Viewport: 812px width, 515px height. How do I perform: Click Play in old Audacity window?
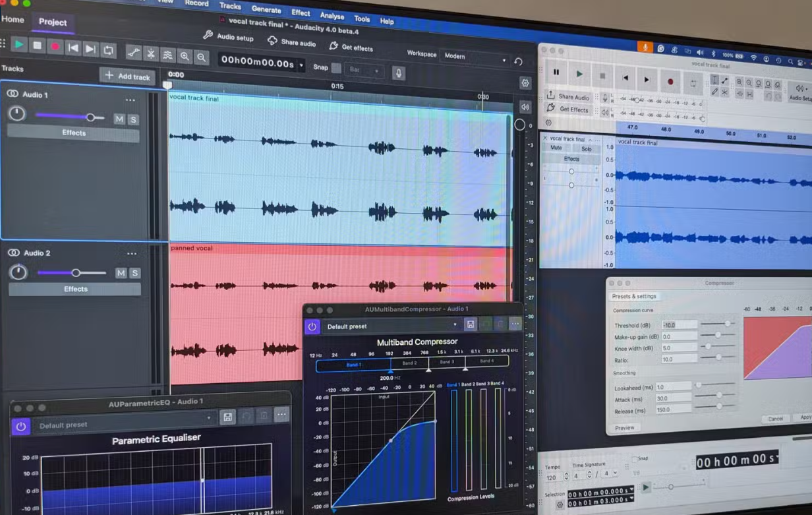[x=579, y=75]
